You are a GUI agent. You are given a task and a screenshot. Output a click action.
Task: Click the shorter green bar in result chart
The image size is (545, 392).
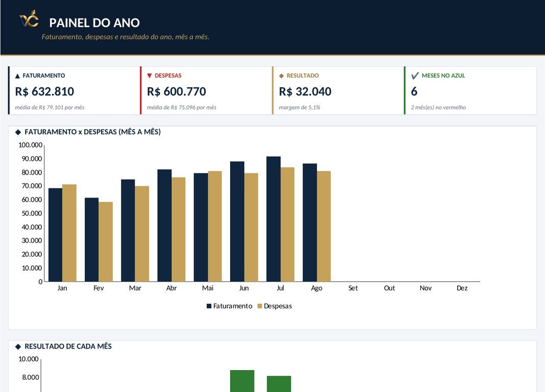click(x=279, y=384)
